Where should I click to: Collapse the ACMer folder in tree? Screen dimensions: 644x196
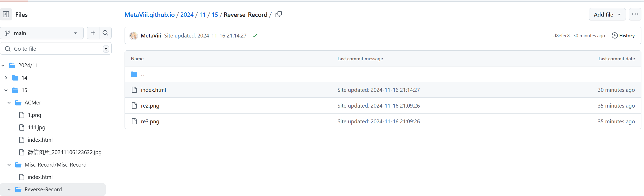click(x=9, y=103)
